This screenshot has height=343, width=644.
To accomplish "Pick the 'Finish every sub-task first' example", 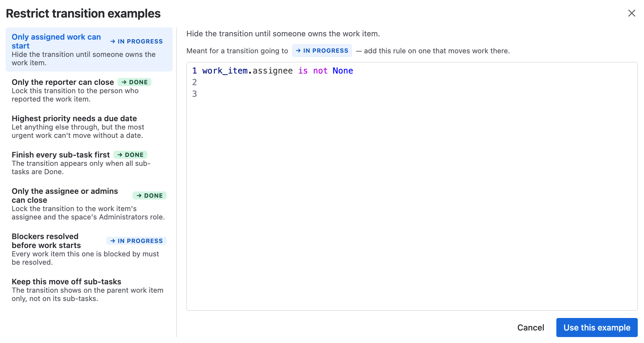I will coord(89,163).
